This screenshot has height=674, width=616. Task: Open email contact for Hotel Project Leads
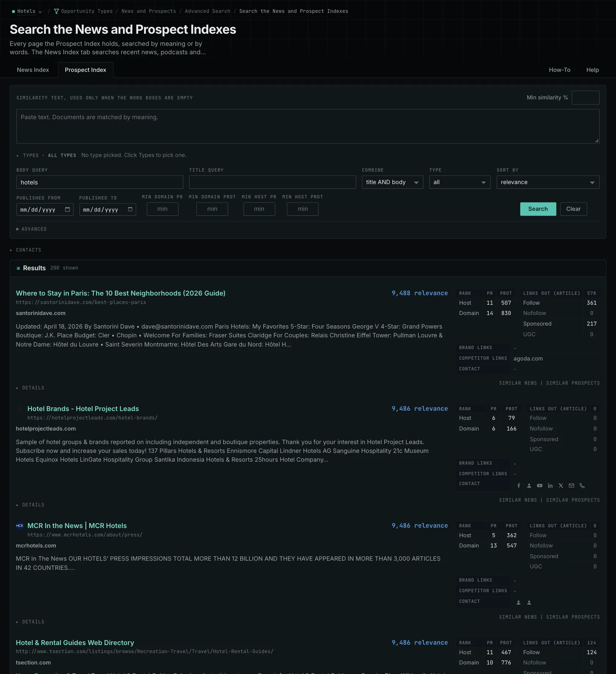tap(571, 486)
